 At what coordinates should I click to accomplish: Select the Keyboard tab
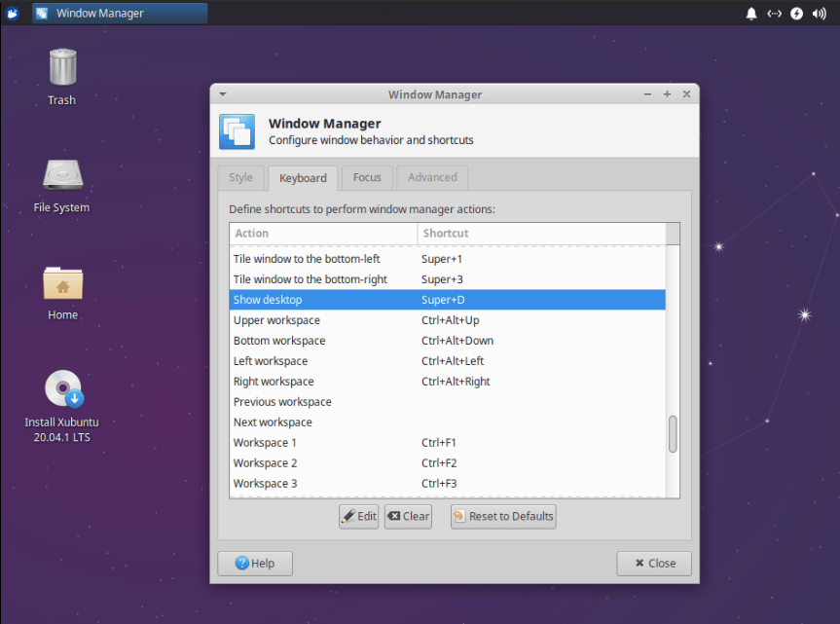303,177
